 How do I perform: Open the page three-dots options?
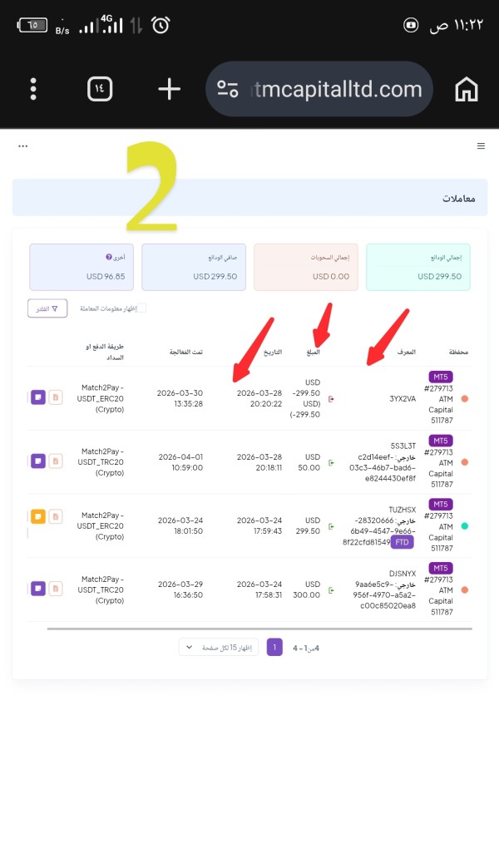click(22, 146)
